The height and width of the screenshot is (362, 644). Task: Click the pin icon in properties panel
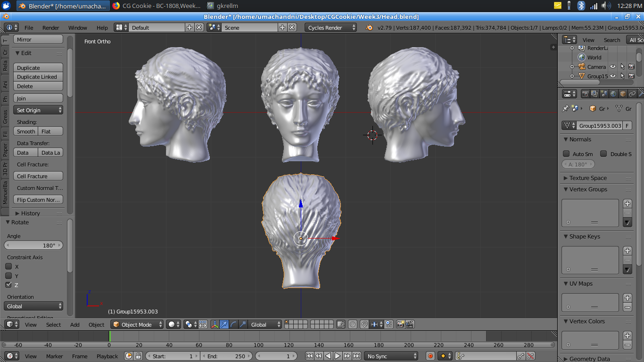(x=565, y=108)
